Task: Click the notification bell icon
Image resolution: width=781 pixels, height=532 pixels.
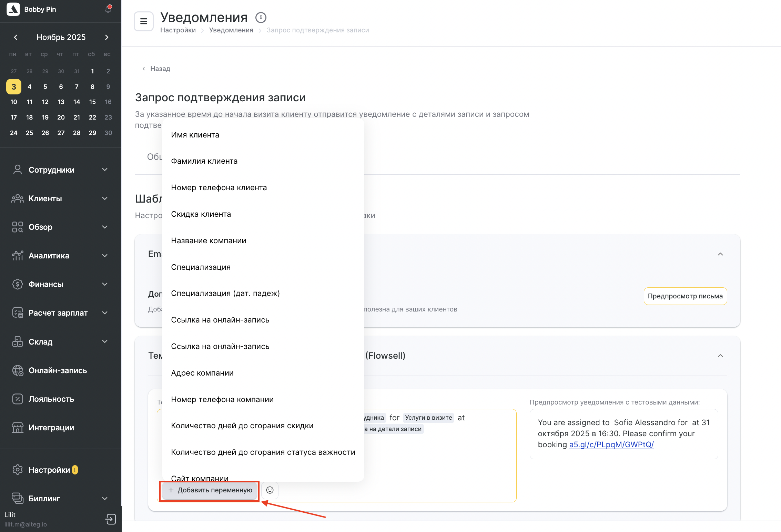Action: (108, 9)
